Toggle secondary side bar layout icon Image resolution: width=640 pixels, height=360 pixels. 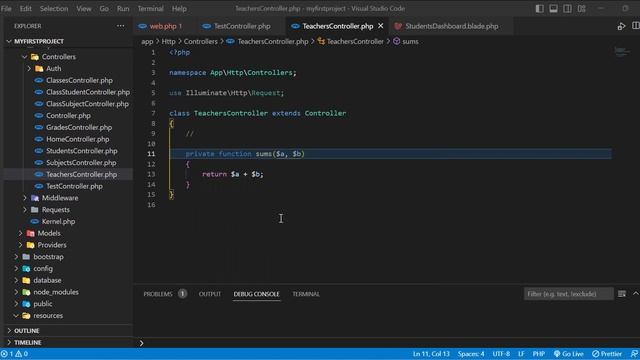(x=567, y=9)
